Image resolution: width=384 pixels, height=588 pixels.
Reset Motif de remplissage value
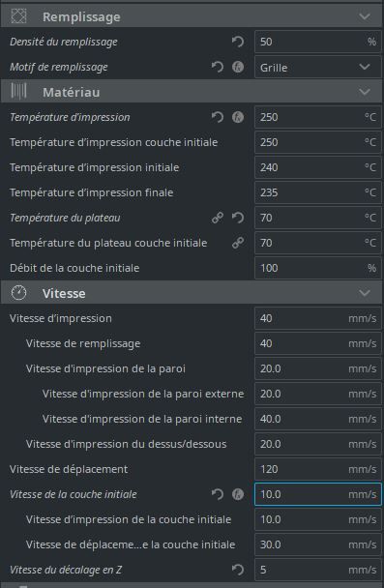217,67
